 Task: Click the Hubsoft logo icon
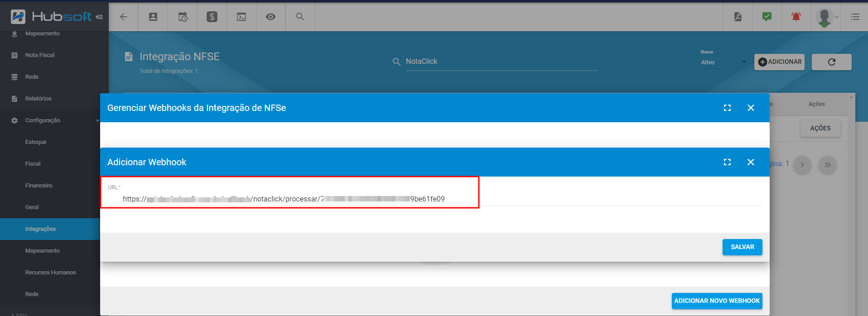coord(18,17)
